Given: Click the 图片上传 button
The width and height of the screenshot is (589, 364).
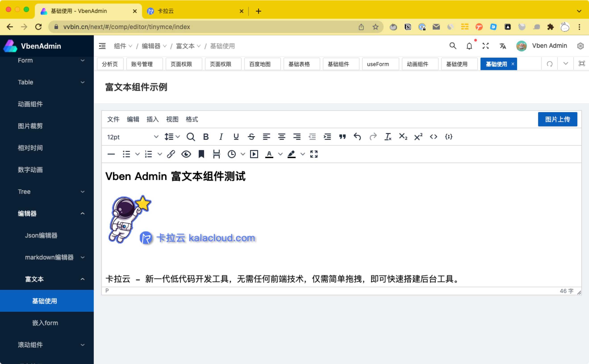Looking at the screenshot, I should pos(558,119).
